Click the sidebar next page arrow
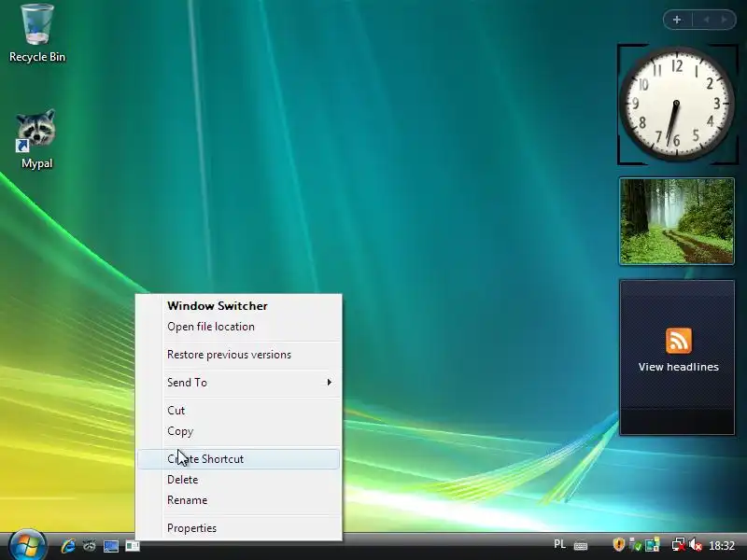The image size is (747, 560). (x=725, y=20)
